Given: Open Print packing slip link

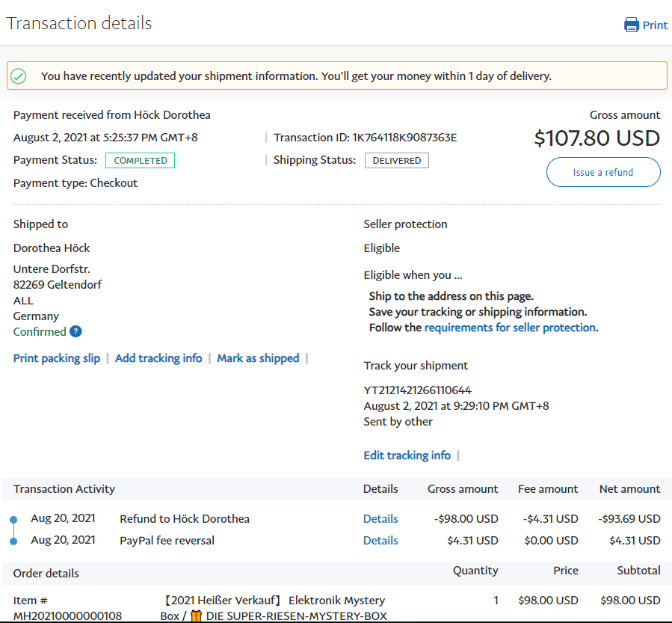Looking at the screenshot, I should tap(57, 358).
